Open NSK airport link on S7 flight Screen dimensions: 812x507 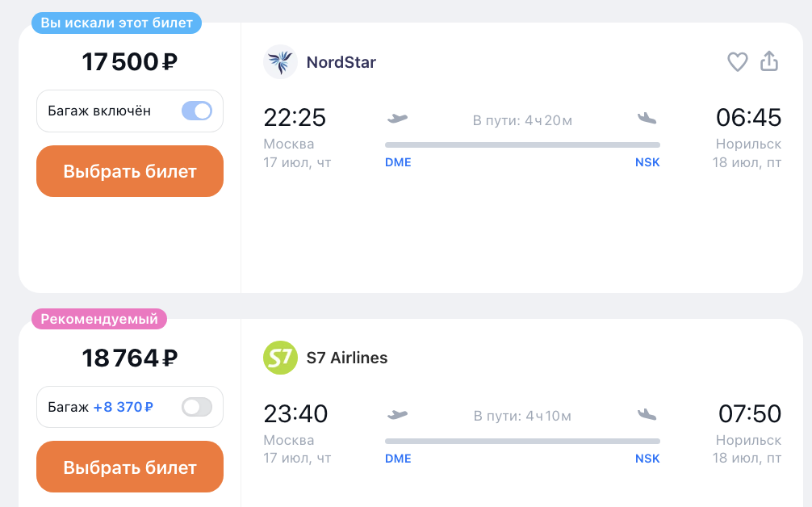647,459
